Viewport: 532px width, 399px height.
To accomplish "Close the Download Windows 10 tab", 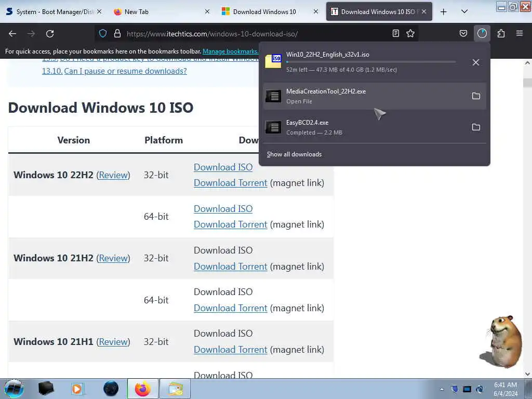I will coord(316,11).
